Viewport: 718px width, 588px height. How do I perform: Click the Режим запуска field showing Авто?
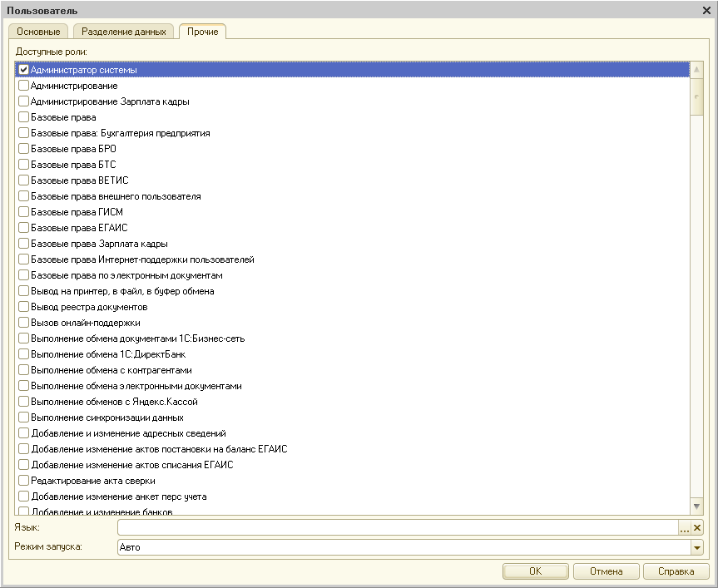(404, 547)
